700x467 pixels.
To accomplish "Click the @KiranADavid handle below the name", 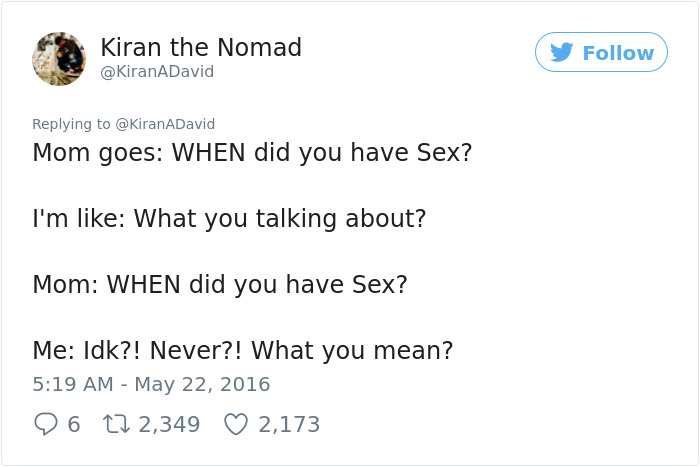I will click(157, 72).
